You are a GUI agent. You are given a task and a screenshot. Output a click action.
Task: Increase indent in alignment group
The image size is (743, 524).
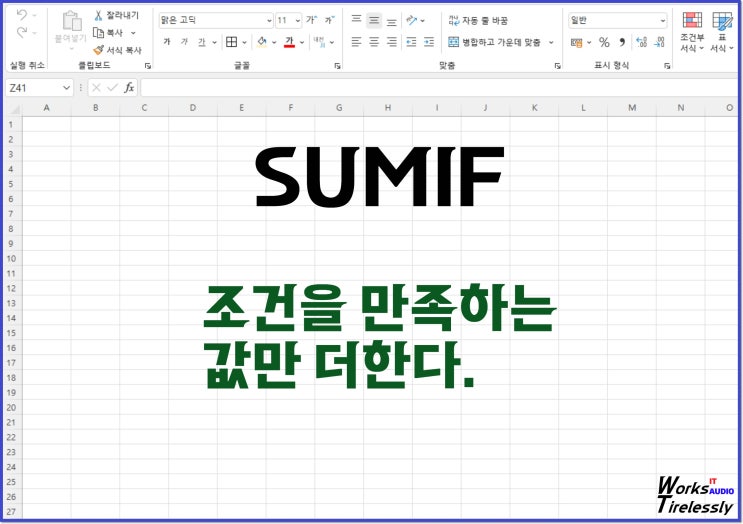[429, 42]
